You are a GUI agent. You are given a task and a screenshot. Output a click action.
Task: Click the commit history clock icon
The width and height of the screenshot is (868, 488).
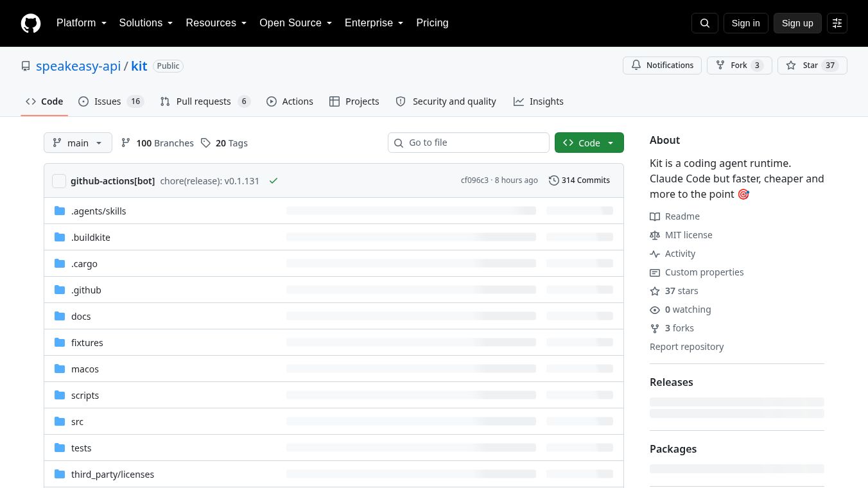tap(553, 180)
